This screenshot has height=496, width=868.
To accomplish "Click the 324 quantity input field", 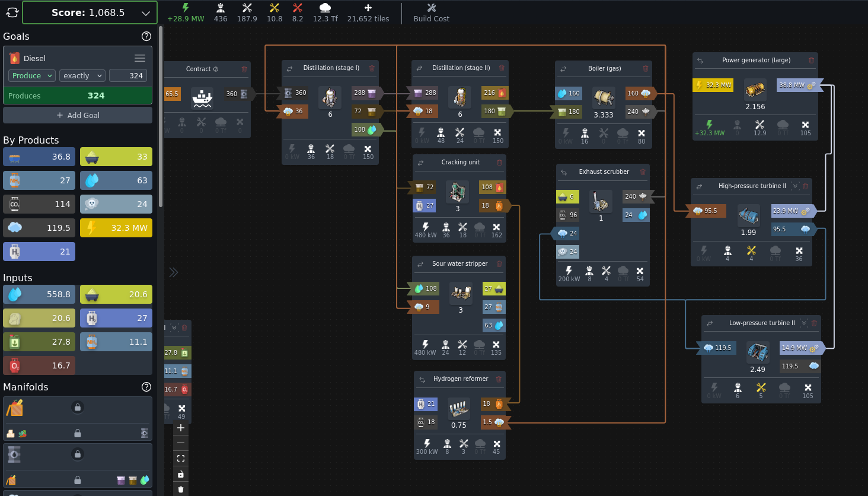I will pos(128,76).
